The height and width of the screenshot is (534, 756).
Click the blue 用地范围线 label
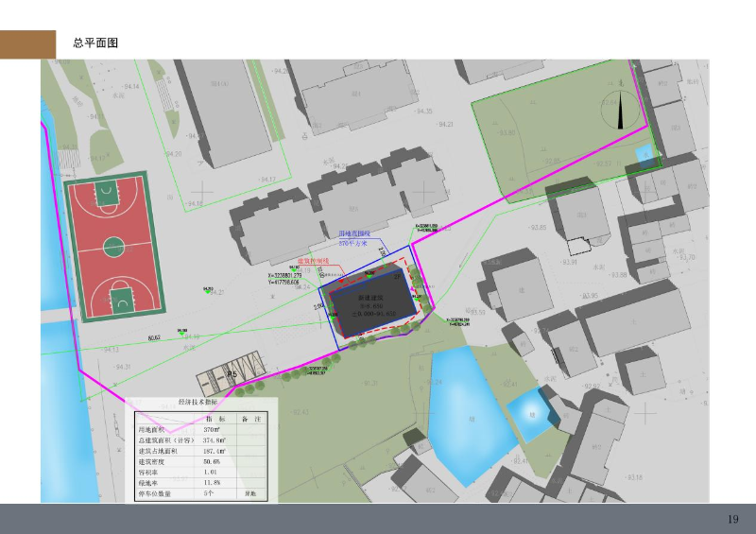pyautogui.click(x=353, y=233)
